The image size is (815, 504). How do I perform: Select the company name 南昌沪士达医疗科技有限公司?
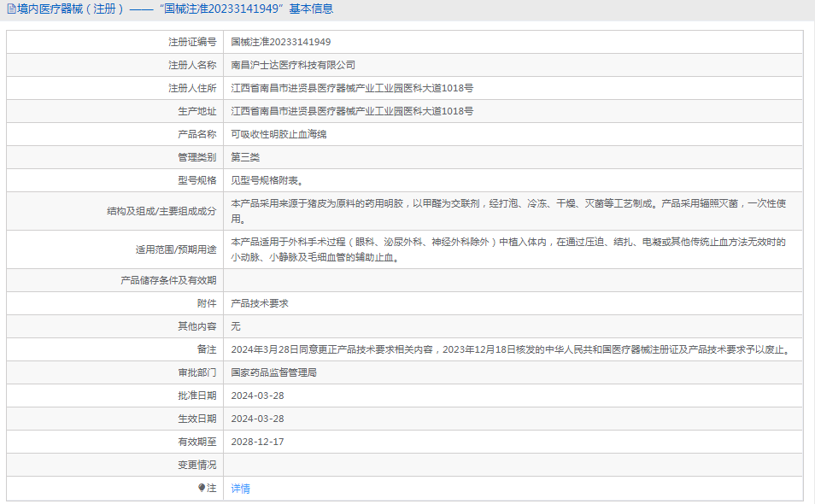293,65
